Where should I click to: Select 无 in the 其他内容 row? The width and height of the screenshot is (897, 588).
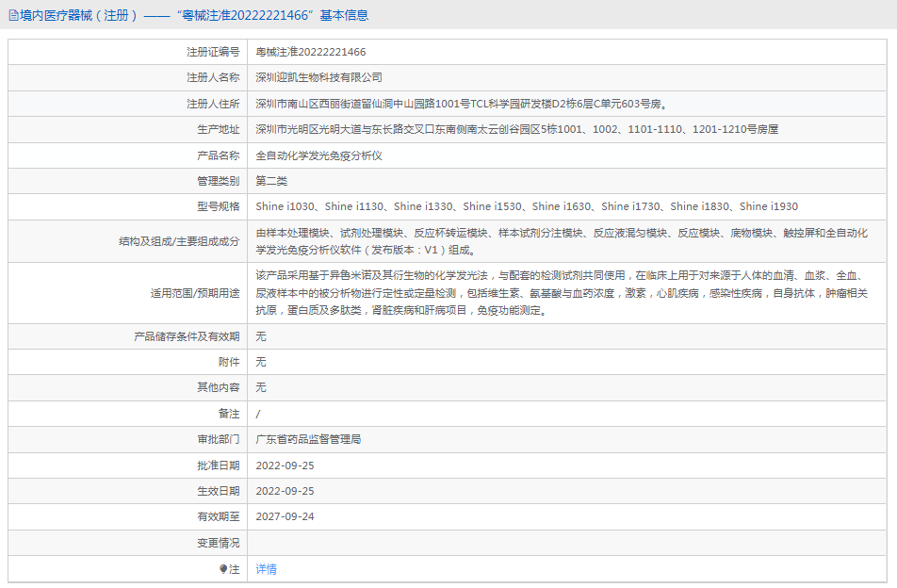pyautogui.click(x=261, y=388)
